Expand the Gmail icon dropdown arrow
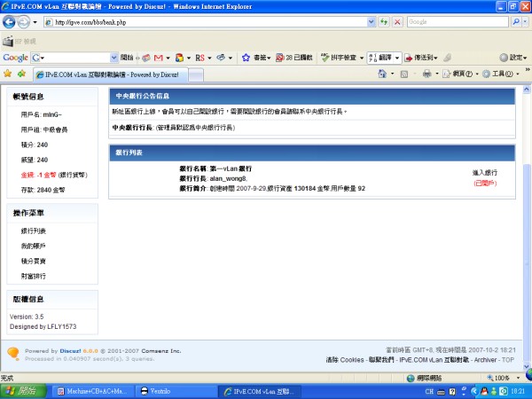Viewport: 532px width, 399px height. pos(168,58)
